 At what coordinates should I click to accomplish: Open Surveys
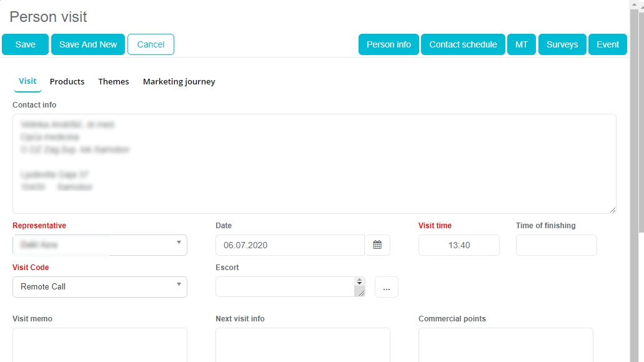click(562, 44)
